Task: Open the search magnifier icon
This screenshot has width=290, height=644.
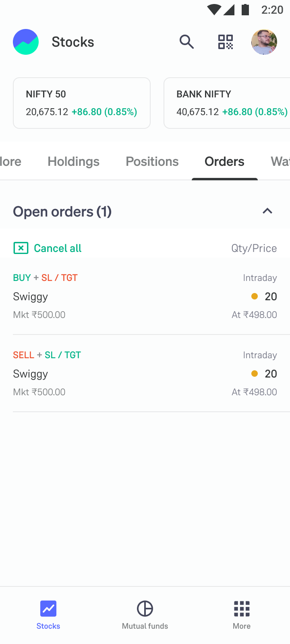Action: point(186,42)
